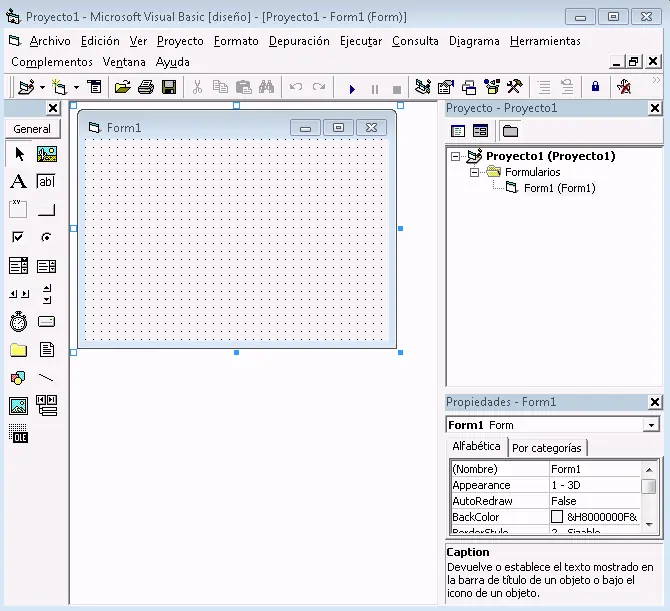Open Form Layout Window from toolbar
The height and width of the screenshot is (611, 670).
pyautogui.click(x=469, y=87)
